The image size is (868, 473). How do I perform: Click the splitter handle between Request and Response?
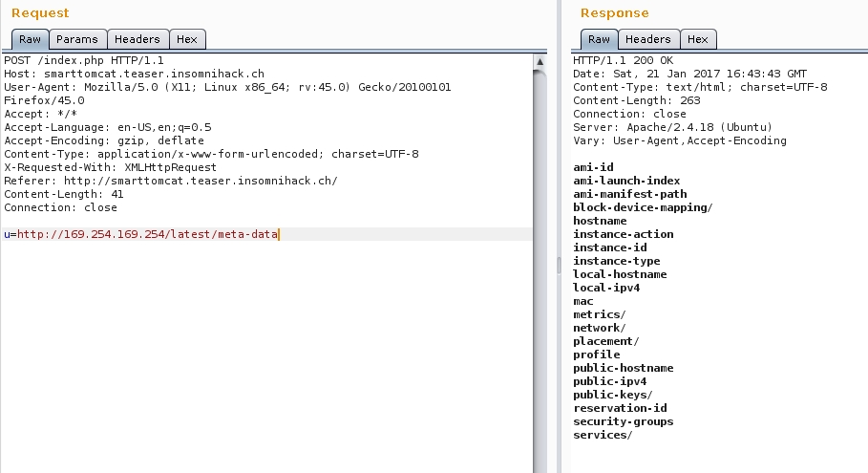click(559, 266)
